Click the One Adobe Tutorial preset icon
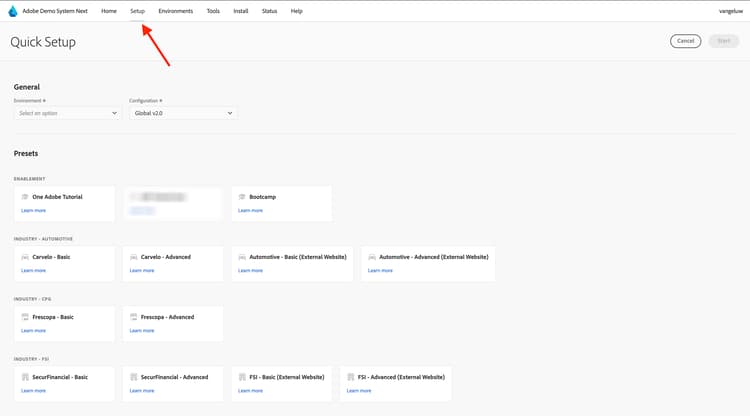Screen dimensions: 750x416 click(x=25, y=197)
